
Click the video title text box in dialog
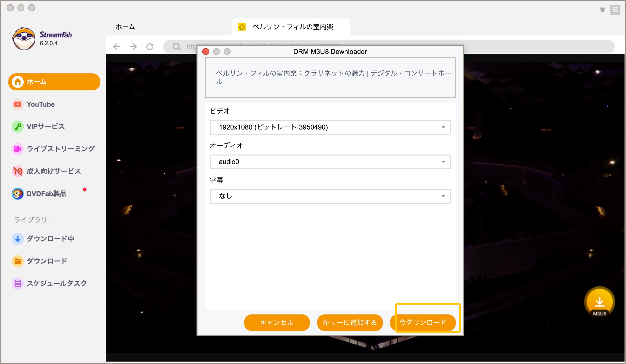click(x=330, y=78)
